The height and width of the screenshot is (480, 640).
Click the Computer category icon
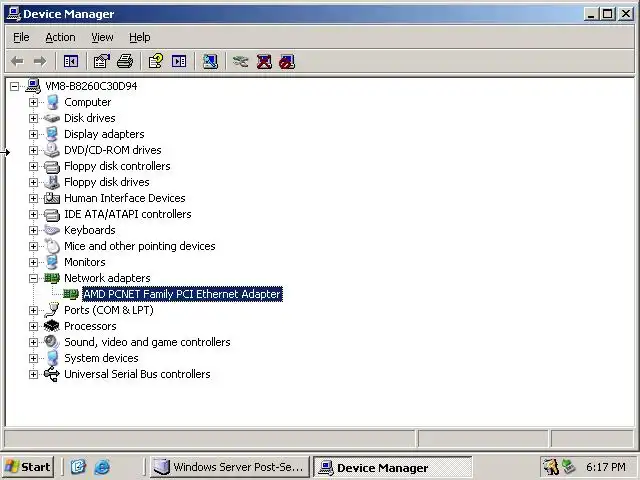(52, 102)
